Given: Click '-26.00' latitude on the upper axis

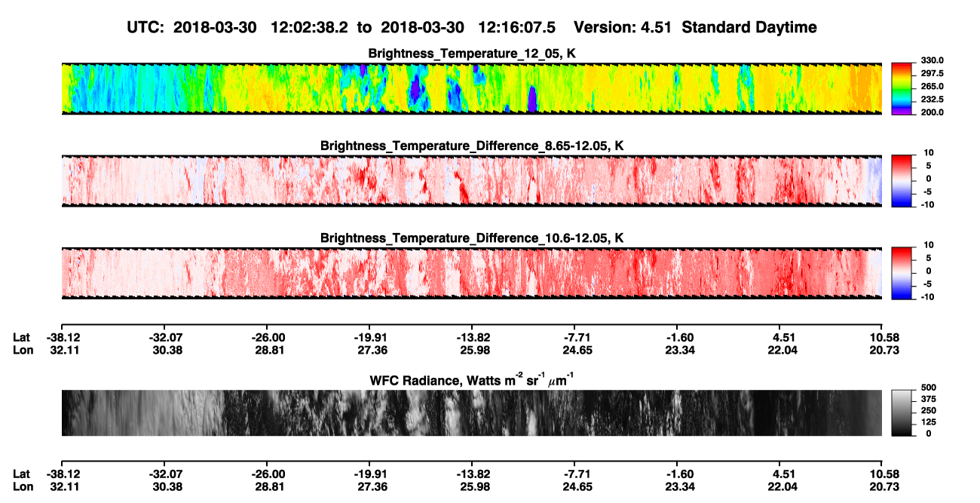Looking at the screenshot, I should [267, 338].
